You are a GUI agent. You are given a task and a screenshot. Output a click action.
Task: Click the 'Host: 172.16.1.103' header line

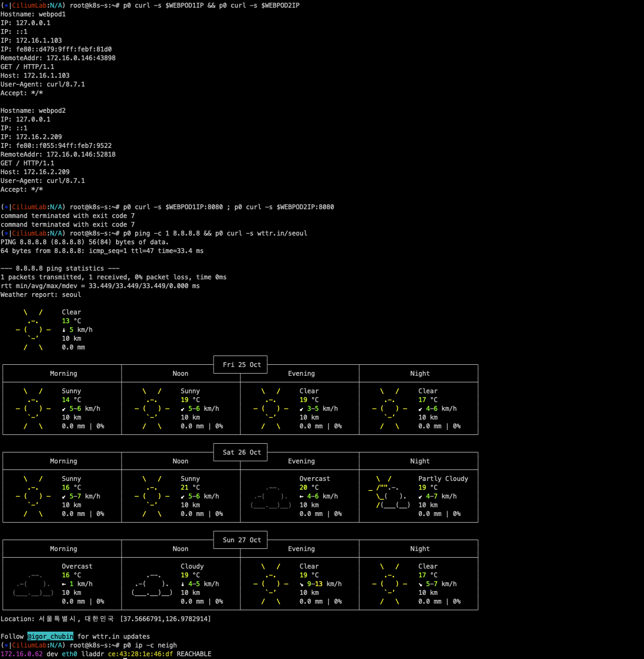pyautogui.click(x=35, y=76)
